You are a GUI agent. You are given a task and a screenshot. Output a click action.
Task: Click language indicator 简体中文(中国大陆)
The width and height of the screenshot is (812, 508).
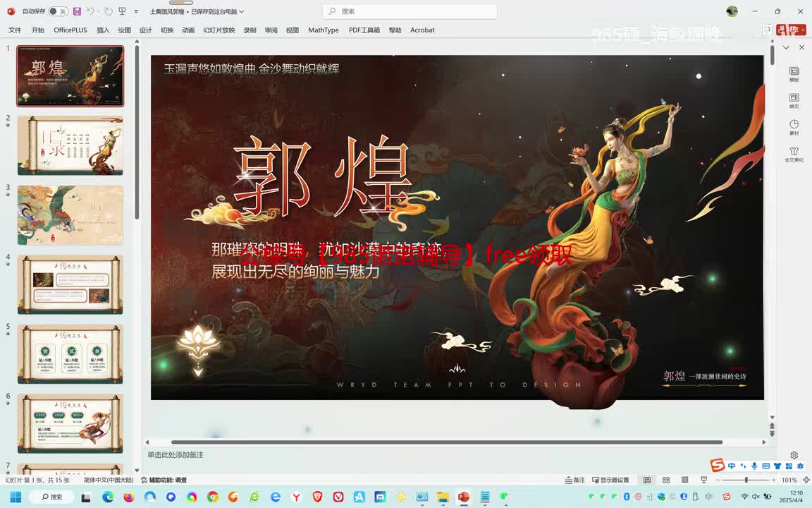pos(109,480)
